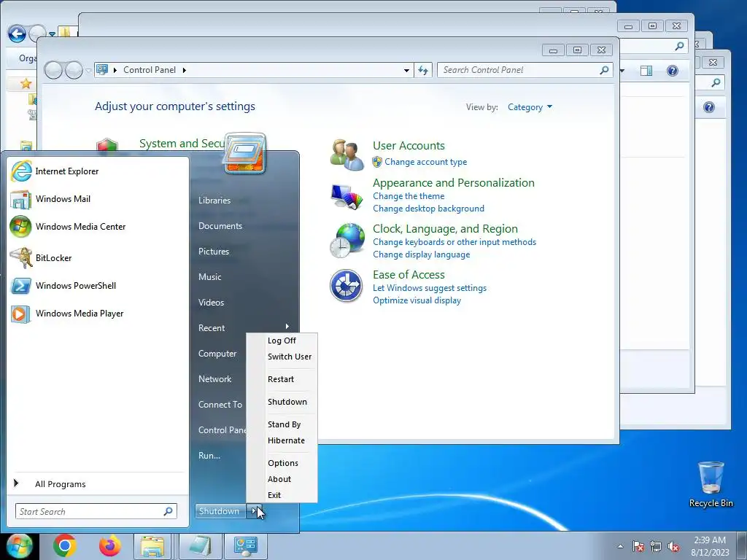
Task: Click the Action Center flag tray icon
Action: (x=638, y=546)
